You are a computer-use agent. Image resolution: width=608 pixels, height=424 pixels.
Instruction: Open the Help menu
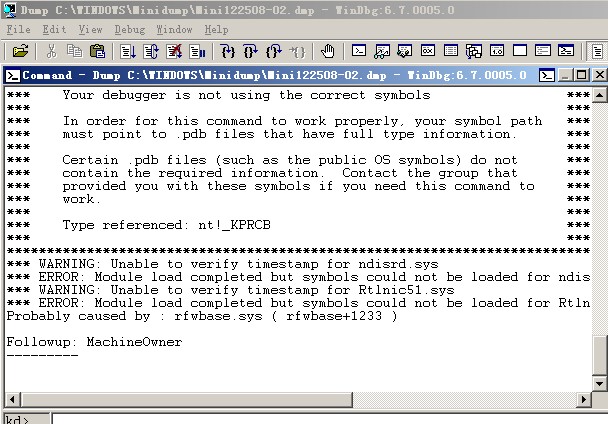[x=216, y=29]
